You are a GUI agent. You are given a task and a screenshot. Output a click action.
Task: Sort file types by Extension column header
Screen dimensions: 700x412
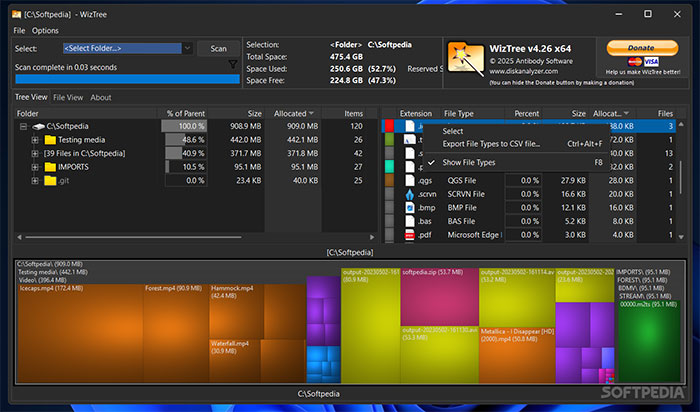click(x=416, y=113)
